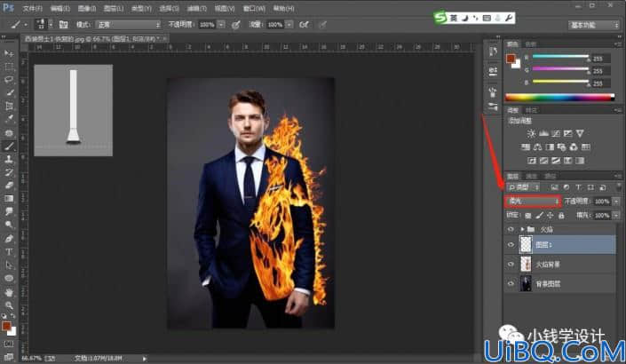
Task: Select the Path Selection tool
Action: (x=9, y=265)
